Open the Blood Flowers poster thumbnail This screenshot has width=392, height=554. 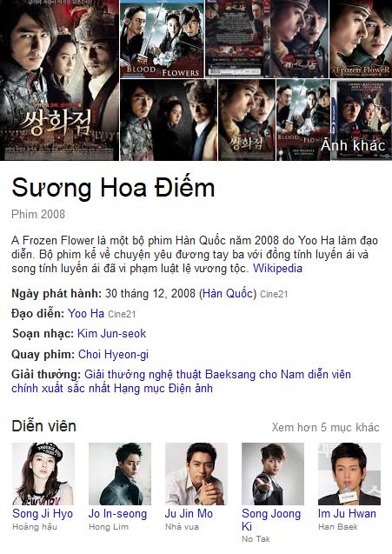(x=162, y=39)
